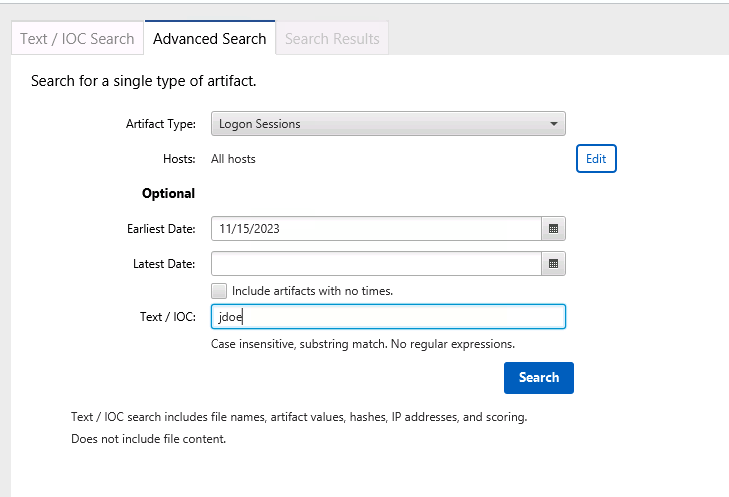Open the Search Results tab
The width and height of the screenshot is (729, 497).
(332, 39)
